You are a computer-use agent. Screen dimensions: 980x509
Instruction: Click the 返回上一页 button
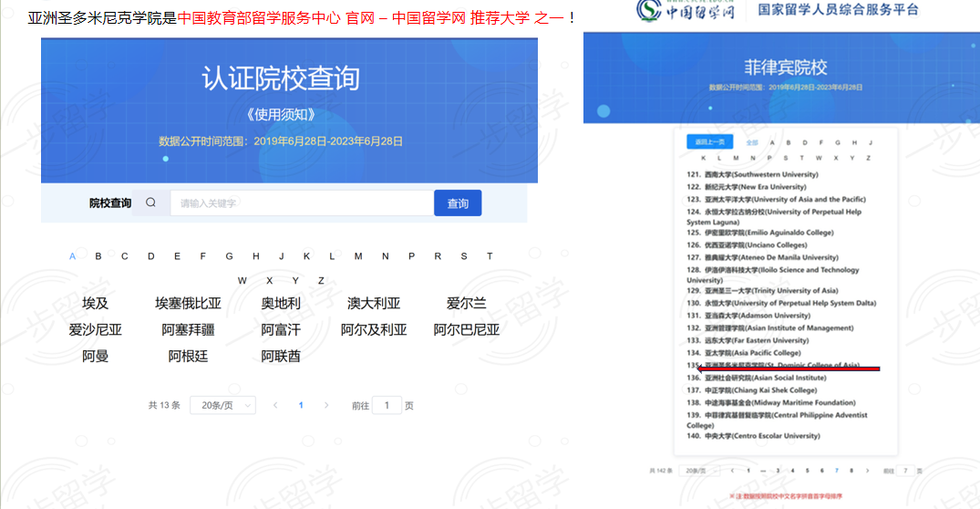[710, 142]
